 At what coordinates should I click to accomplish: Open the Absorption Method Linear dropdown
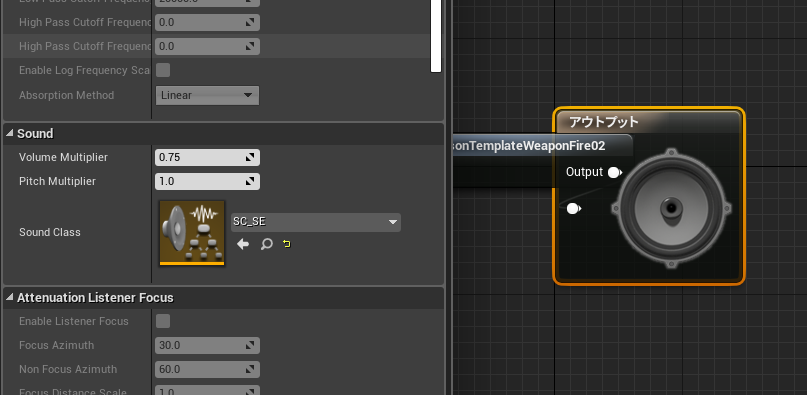(207, 95)
